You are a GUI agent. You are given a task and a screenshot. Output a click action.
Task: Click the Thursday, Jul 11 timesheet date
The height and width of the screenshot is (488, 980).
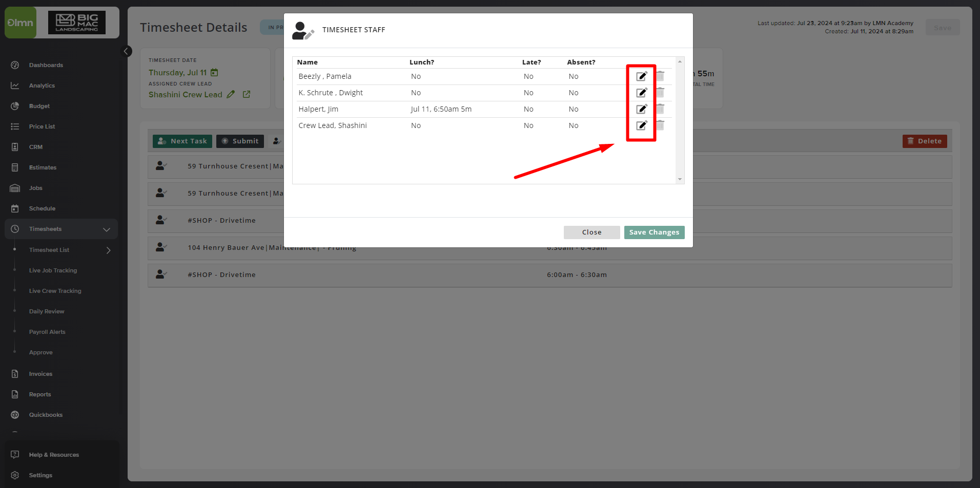177,73
